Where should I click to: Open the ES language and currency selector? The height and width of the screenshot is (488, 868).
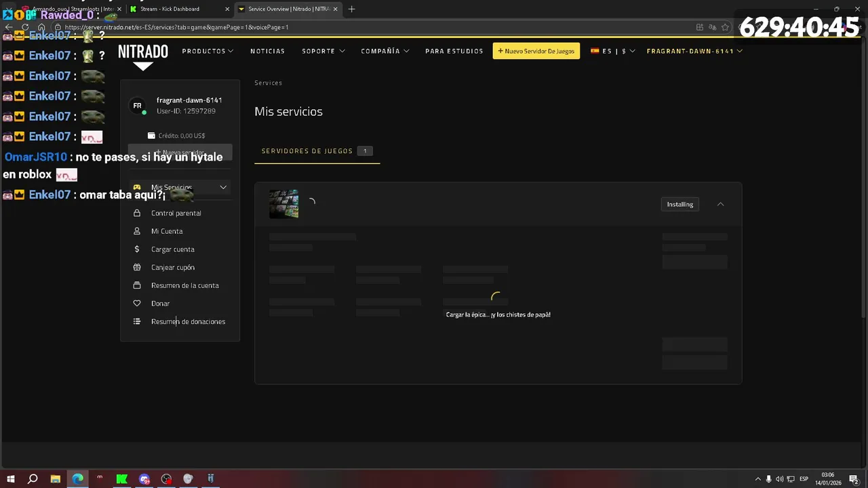(612, 51)
